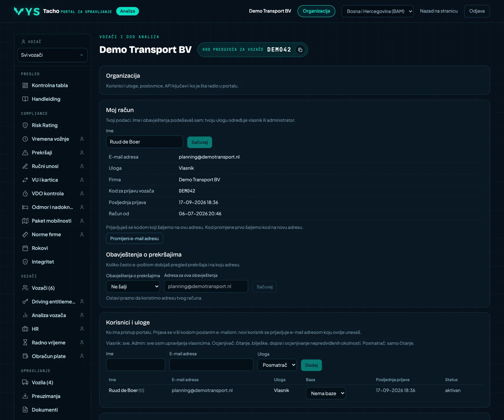Open the Ne šalji notification frequency dropdown

(133, 287)
